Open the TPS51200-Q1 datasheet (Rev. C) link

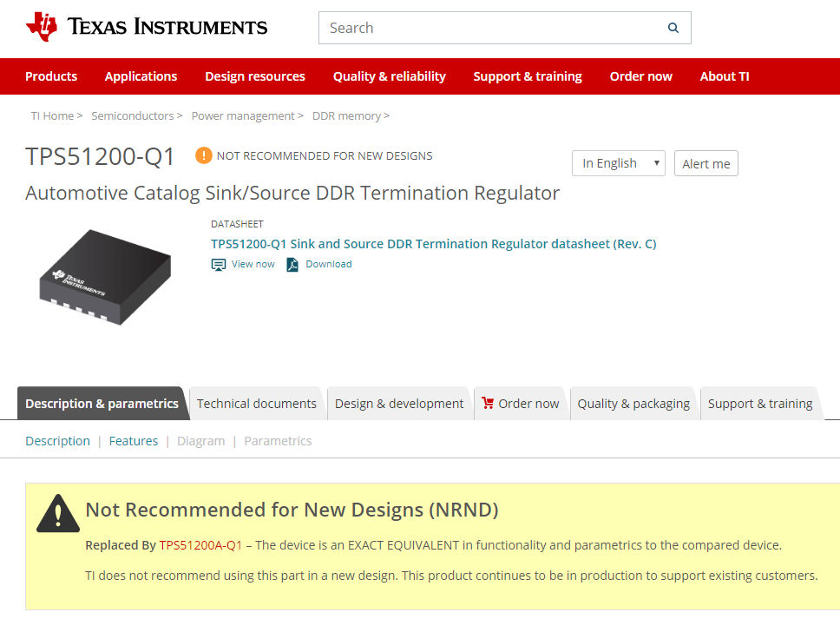click(x=433, y=244)
